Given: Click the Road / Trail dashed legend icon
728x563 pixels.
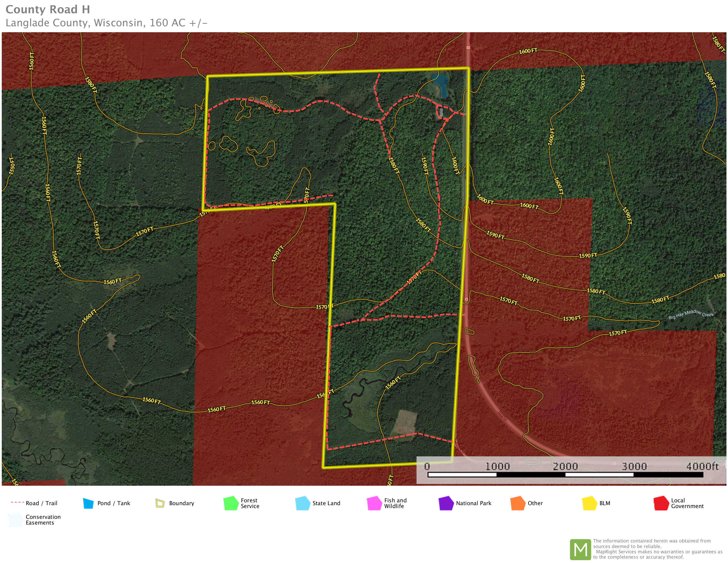Looking at the screenshot, I should [x=17, y=503].
